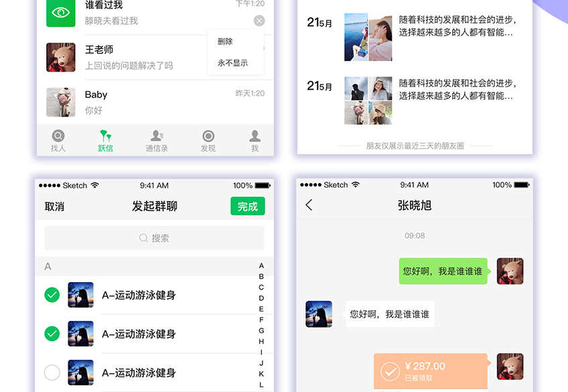
Task: Switch to the 我 profile tab
Action: click(x=255, y=141)
